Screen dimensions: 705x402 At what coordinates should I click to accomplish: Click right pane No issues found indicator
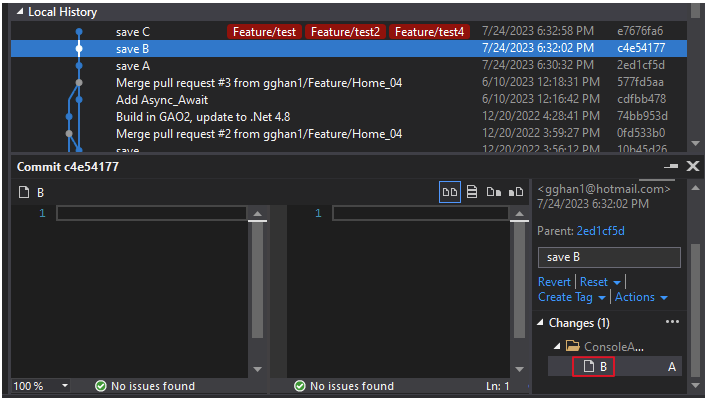[344, 386]
